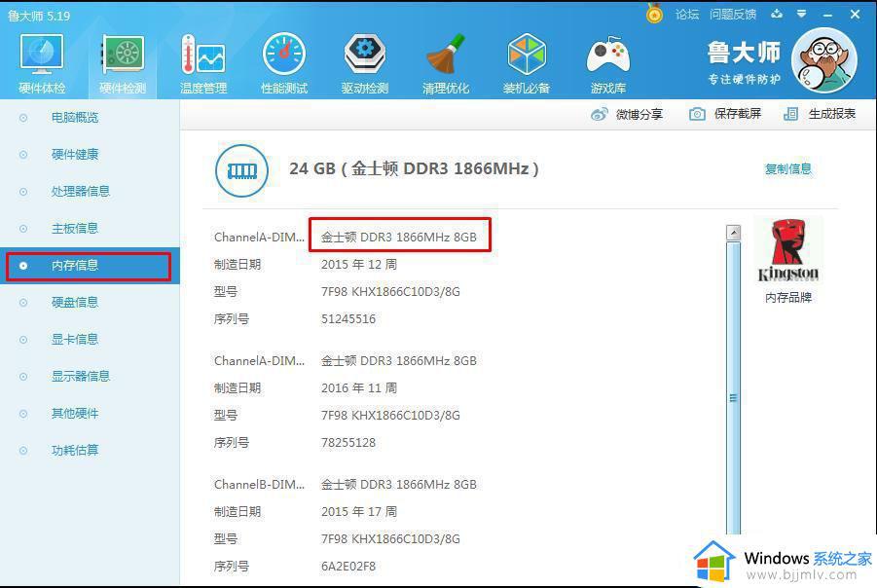Click the download tray icon in title bar
The width and height of the screenshot is (877, 588).
777,14
